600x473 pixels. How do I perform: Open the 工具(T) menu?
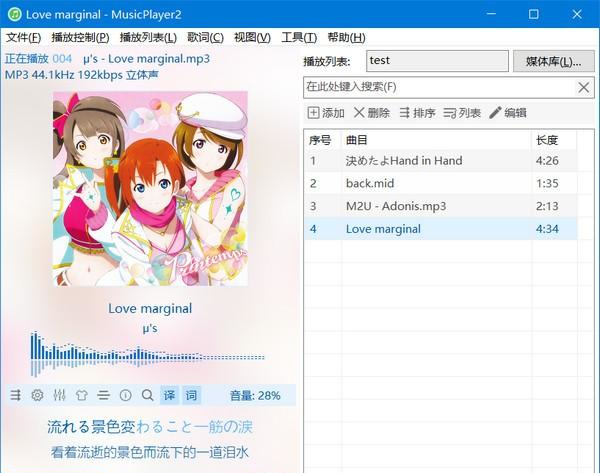(x=299, y=38)
